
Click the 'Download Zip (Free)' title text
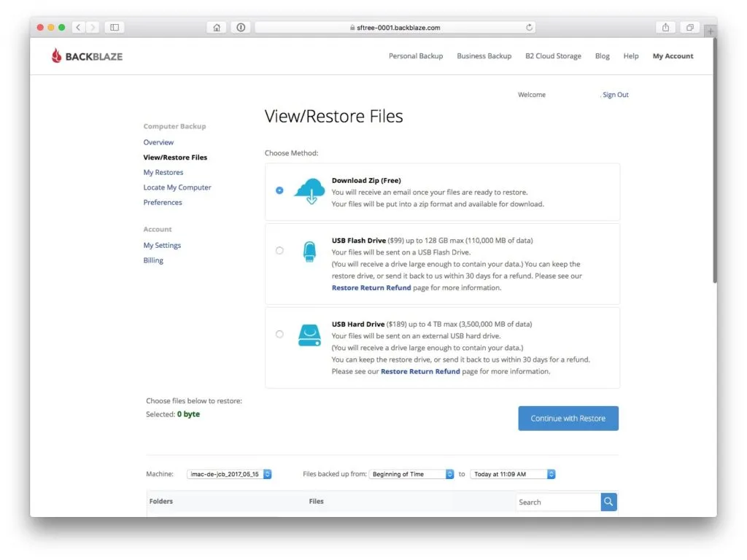pyautogui.click(x=366, y=181)
